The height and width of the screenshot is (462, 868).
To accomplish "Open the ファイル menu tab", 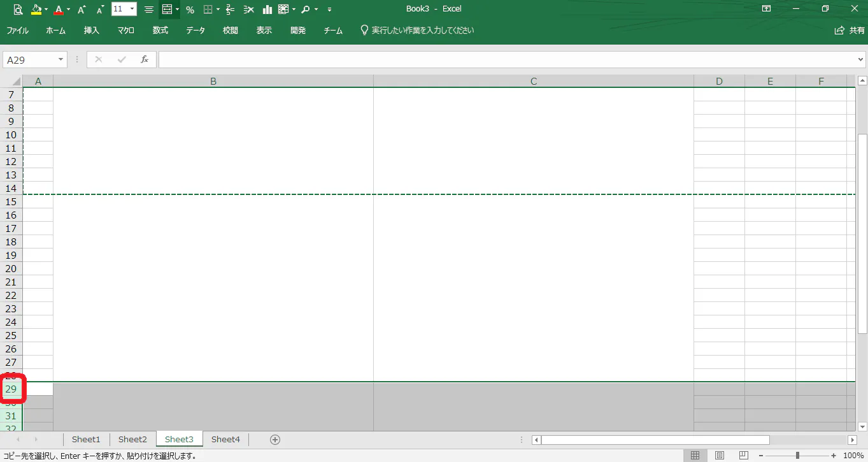I will click(x=18, y=31).
